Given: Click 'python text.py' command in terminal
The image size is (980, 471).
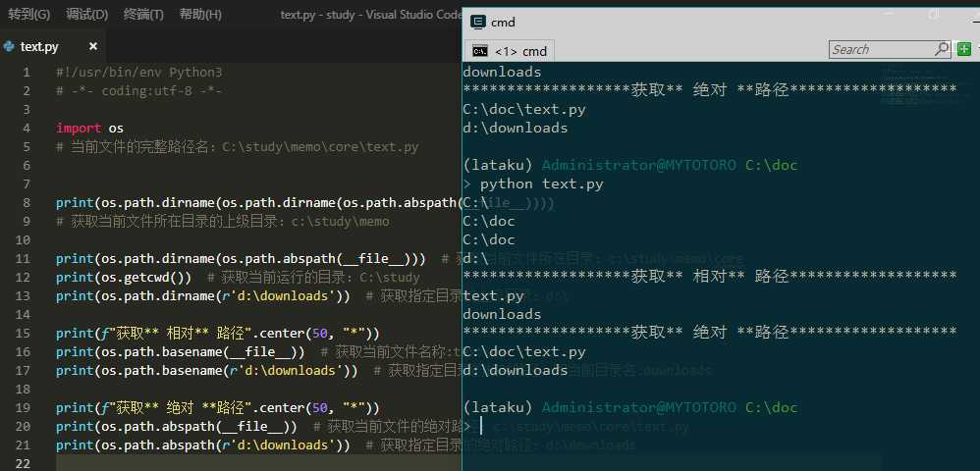Looking at the screenshot, I should coord(541,183).
